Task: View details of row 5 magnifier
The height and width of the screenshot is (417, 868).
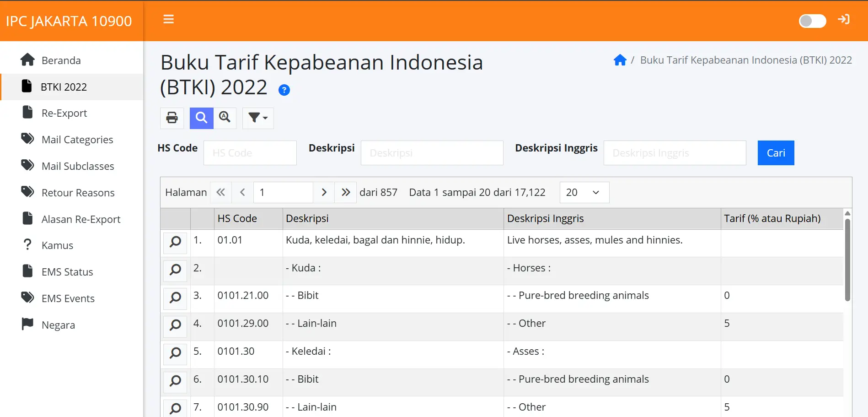Action: click(x=175, y=354)
